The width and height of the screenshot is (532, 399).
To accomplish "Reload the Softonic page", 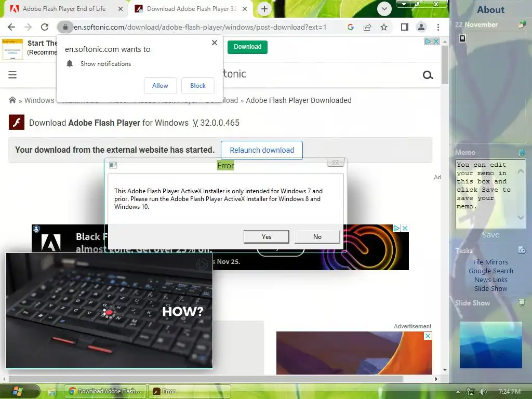I will (x=45, y=27).
